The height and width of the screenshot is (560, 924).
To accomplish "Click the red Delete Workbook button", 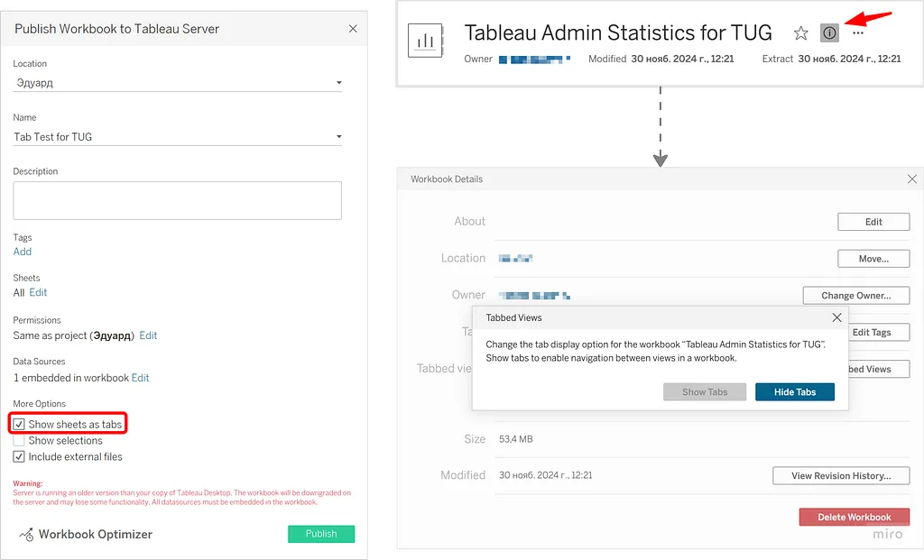I will click(854, 517).
